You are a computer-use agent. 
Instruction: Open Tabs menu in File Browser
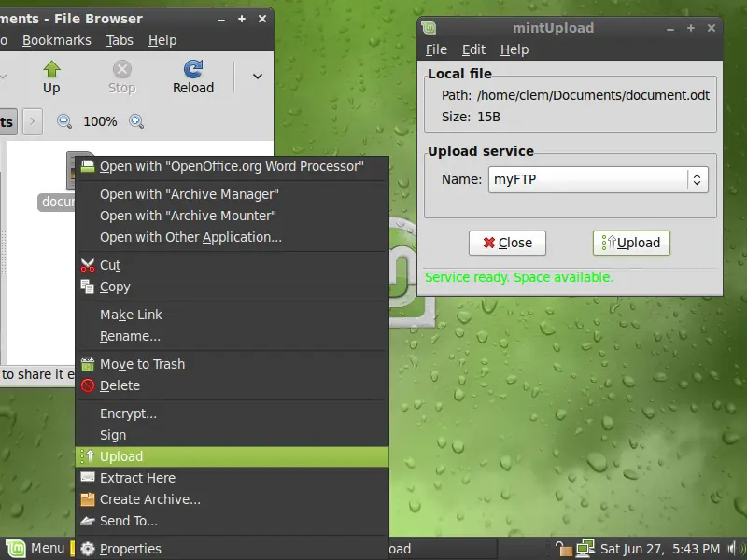(120, 40)
